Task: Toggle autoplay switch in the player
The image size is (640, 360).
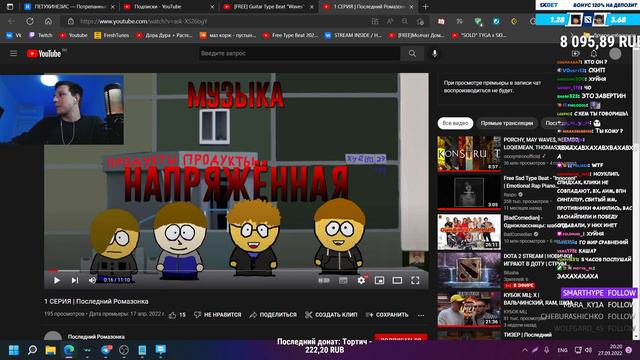Action: click(324, 280)
